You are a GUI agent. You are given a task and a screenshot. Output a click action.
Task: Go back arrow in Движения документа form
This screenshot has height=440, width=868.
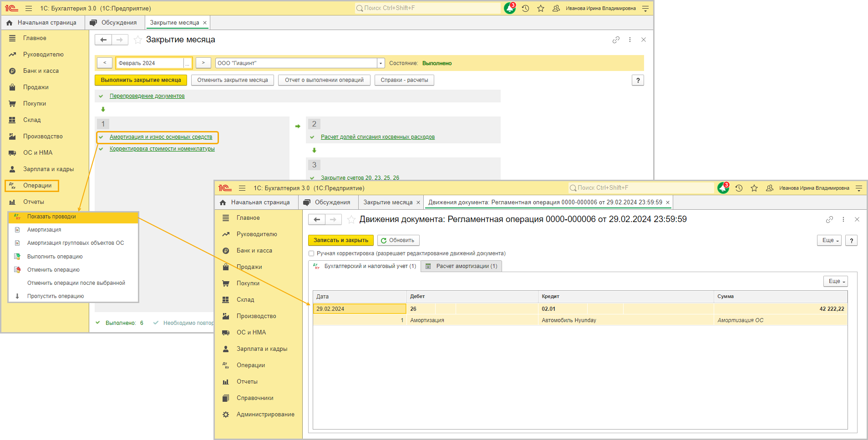(317, 219)
